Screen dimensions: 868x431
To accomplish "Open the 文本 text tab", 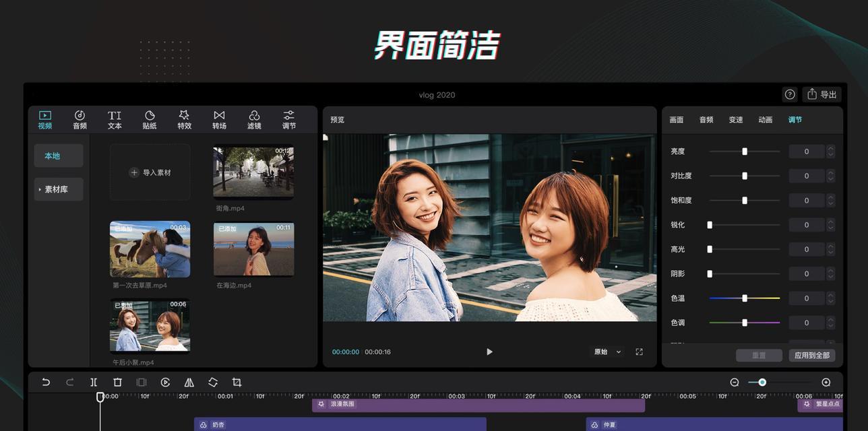I will (x=115, y=120).
